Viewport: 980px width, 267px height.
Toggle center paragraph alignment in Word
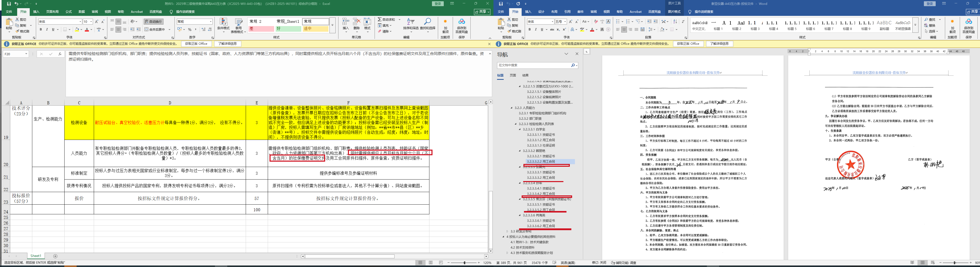(x=624, y=29)
